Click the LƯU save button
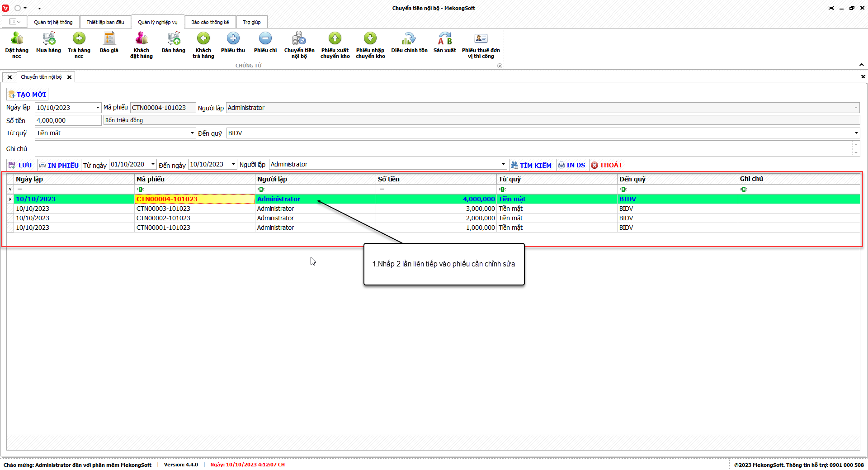868x470 pixels. click(x=20, y=165)
